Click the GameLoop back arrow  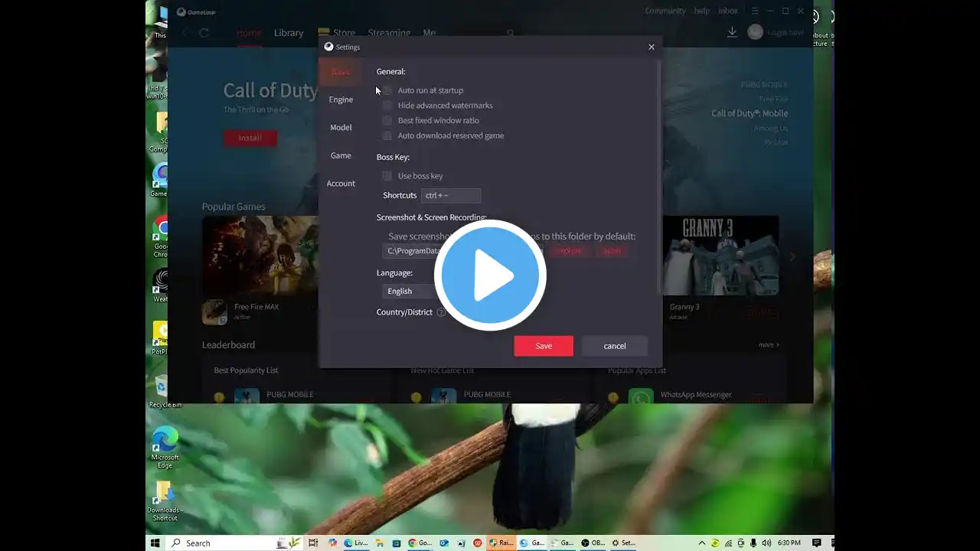coord(185,33)
